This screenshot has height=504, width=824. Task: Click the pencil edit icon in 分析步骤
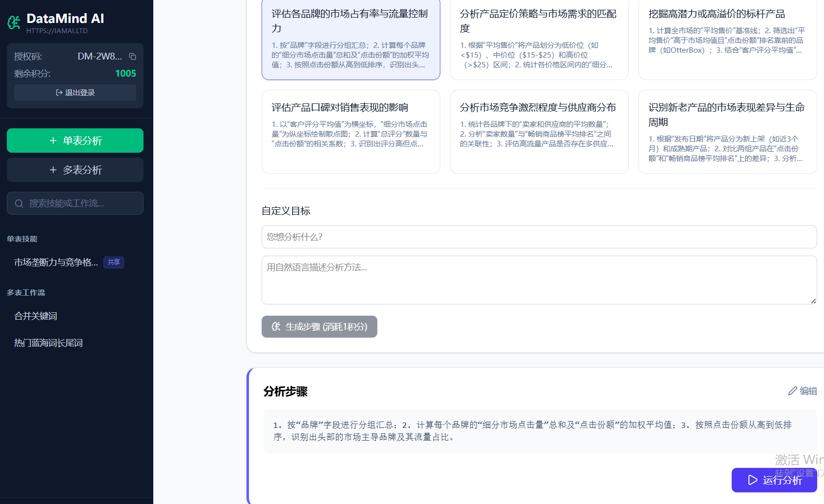tap(792, 391)
